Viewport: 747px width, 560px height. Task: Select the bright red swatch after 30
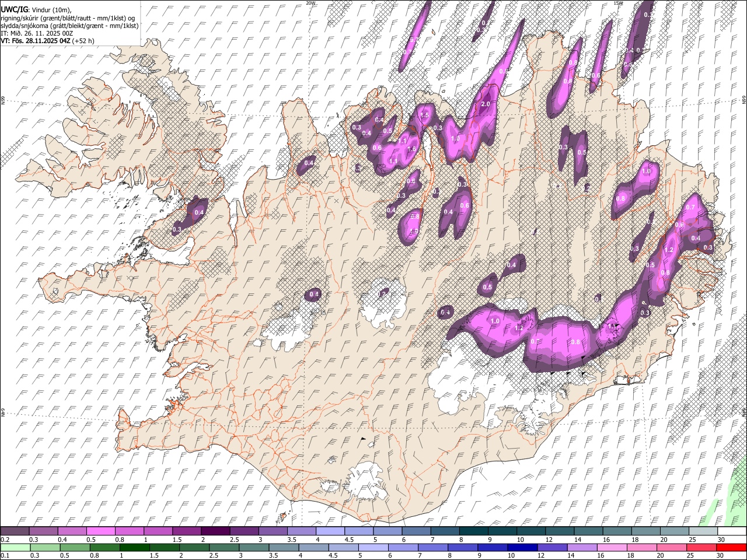pos(732,547)
